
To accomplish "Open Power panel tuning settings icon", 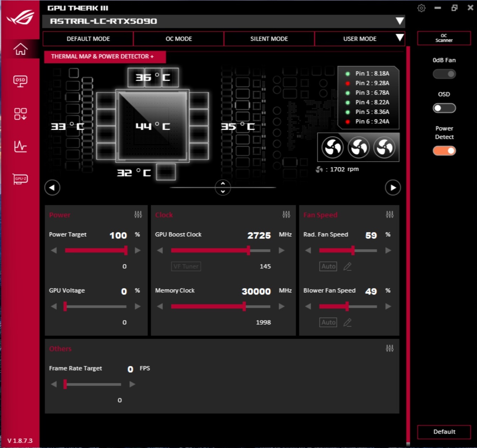I will tap(138, 215).
